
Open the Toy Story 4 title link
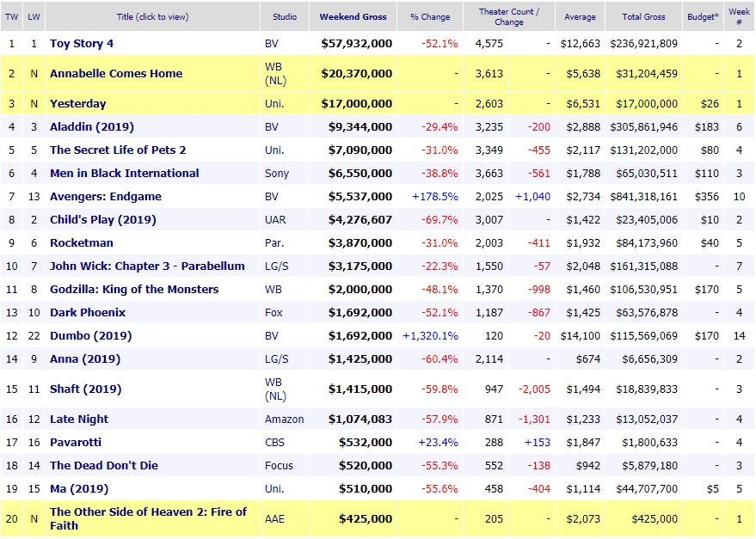82,43
